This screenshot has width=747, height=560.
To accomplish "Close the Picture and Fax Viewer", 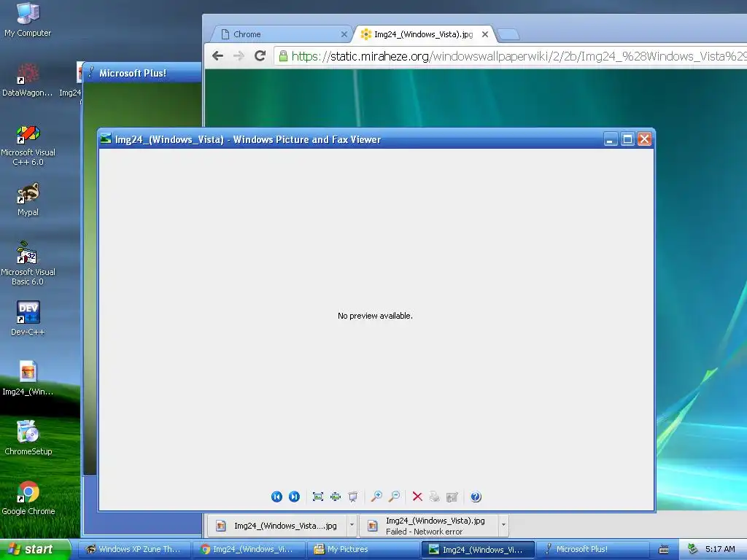I will 645,139.
